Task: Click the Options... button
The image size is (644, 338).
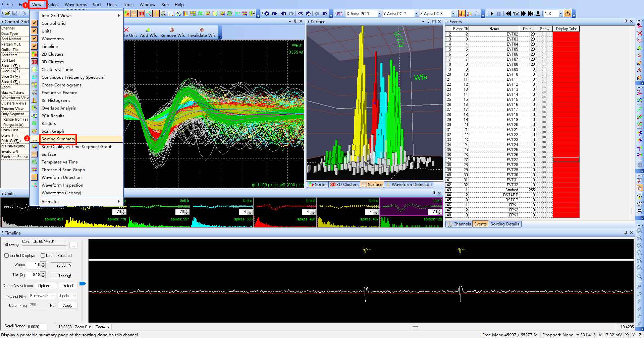Action: click(46, 286)
